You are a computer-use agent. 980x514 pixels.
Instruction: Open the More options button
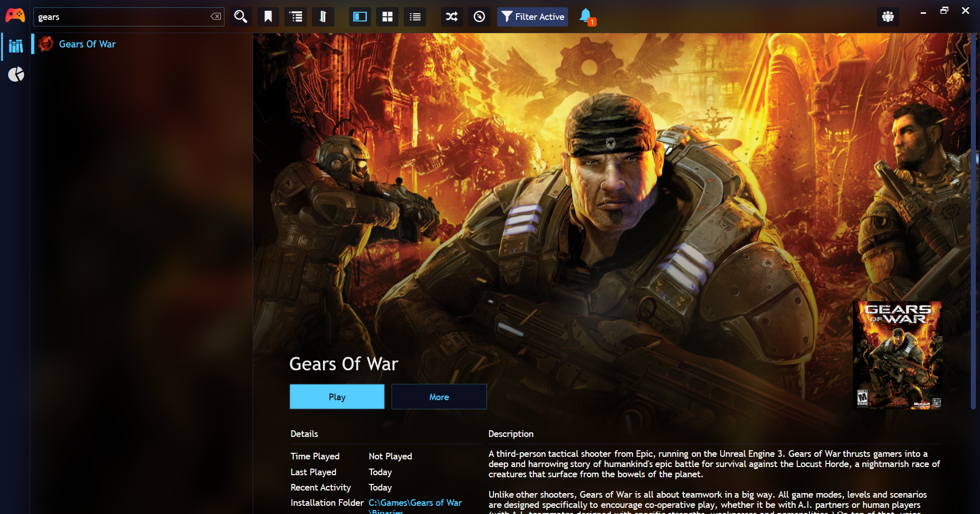(x=439, y=397)
